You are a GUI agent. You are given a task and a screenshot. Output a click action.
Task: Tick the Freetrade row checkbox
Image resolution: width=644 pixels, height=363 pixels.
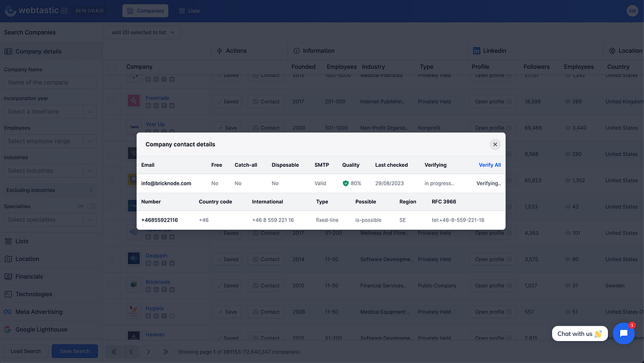point(112,102)
